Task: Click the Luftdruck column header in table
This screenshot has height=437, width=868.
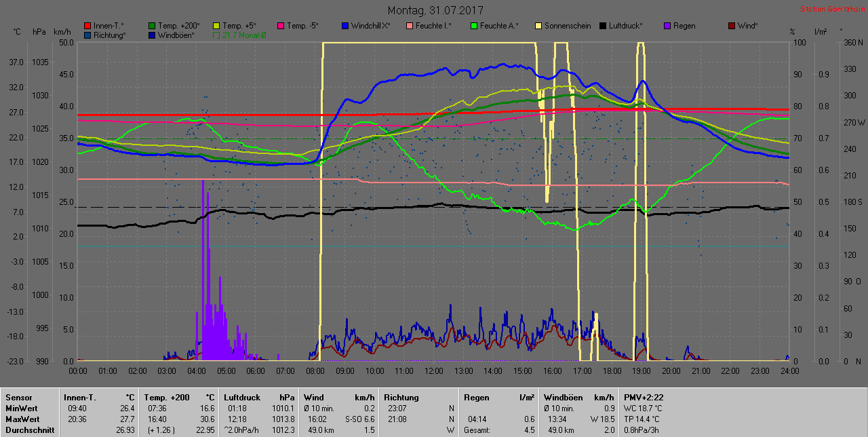Action: coord(239,397)
